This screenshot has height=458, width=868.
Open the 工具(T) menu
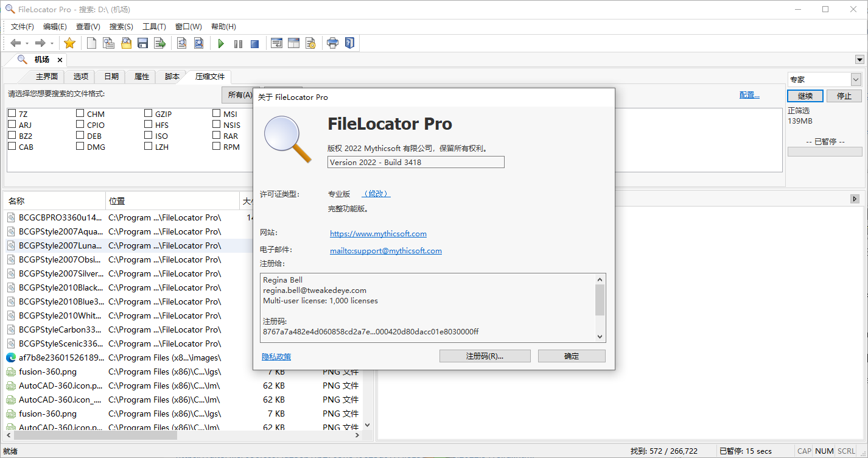coord(154,27)
